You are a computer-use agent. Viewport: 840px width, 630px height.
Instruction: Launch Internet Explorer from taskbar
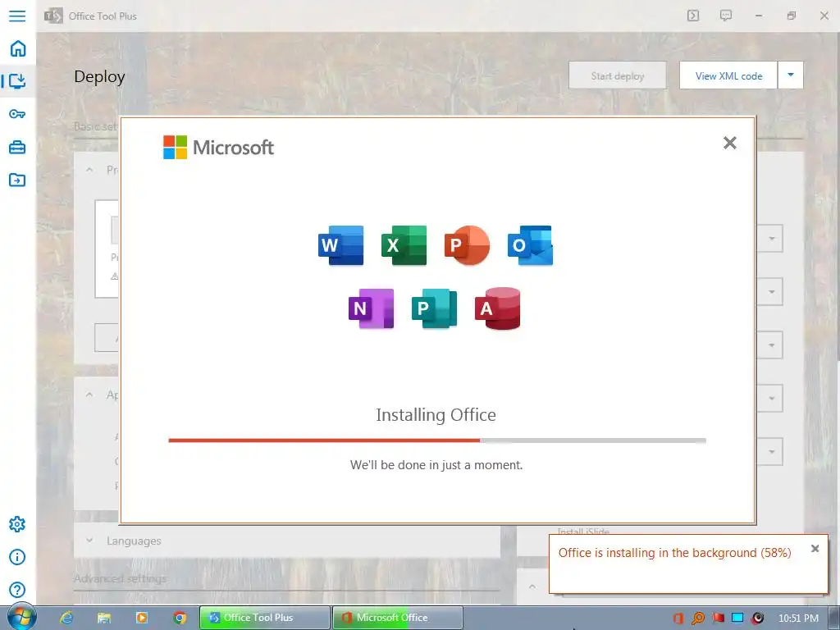tap(66, 618)
